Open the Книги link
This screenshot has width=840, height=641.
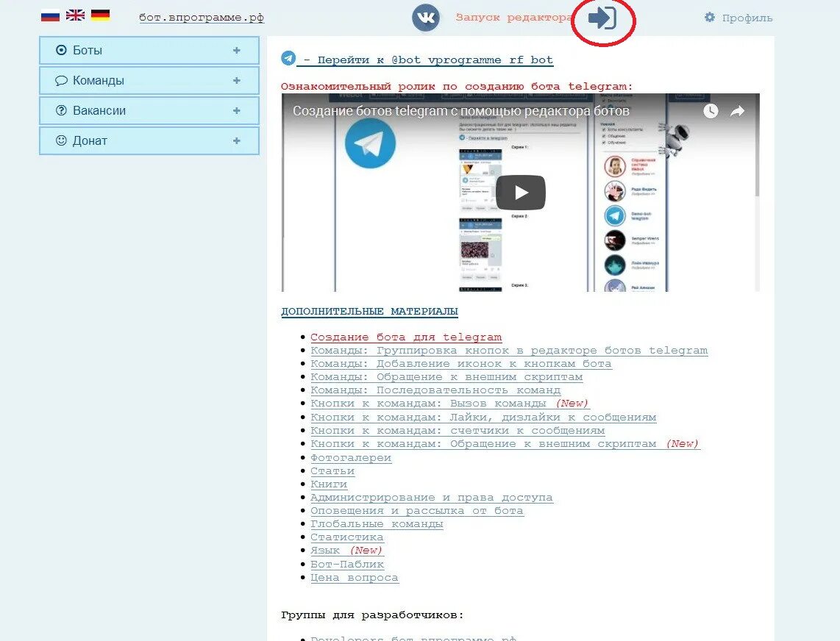coord(329,484)
